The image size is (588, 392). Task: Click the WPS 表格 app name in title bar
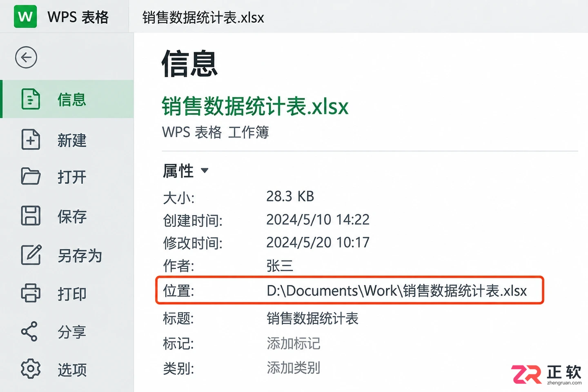coord(78,17)
